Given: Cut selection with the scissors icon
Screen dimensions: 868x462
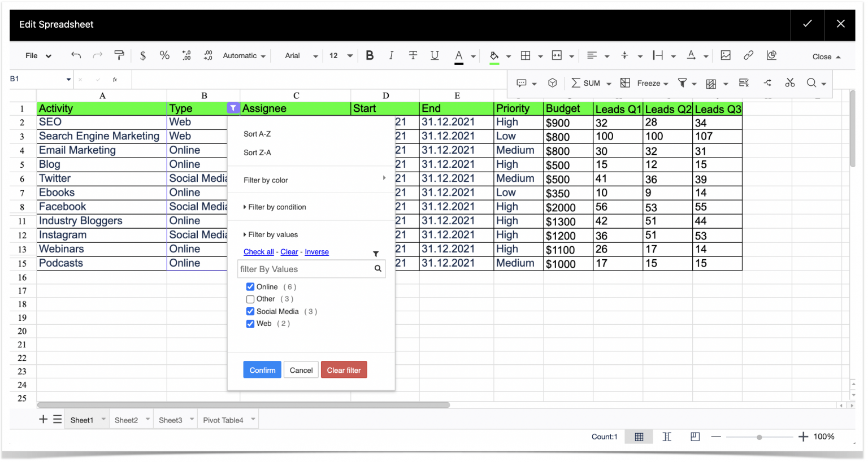Looking at the screenshot, I should (789, 83).
